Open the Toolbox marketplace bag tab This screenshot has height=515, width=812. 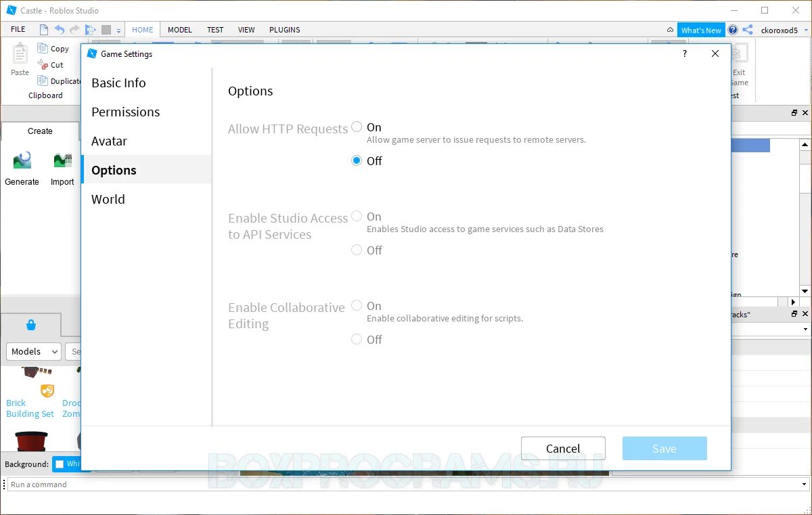tap(31, 325)
